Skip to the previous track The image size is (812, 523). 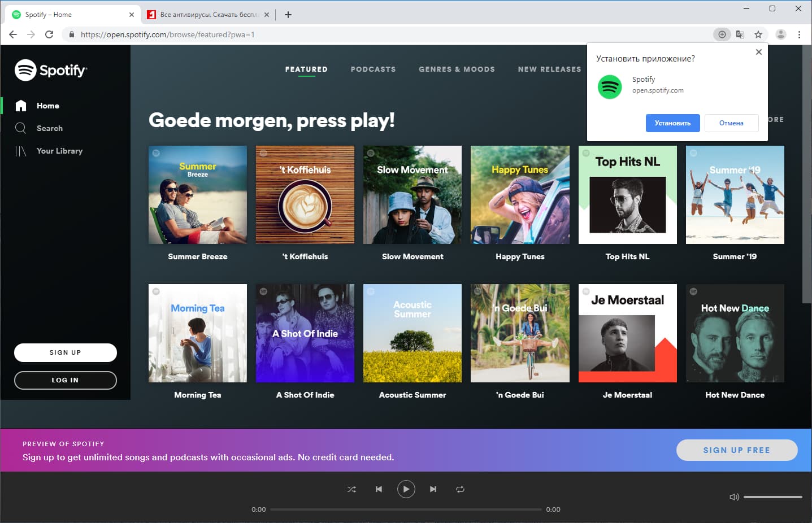[379, 489]
